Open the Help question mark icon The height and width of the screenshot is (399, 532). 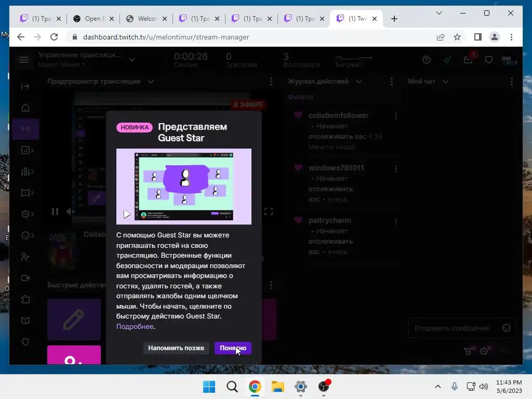427,60
